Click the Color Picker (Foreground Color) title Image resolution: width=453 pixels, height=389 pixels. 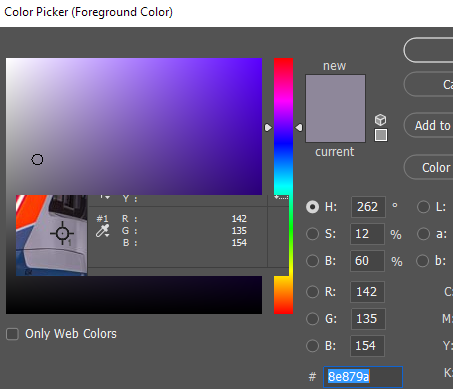tap(88, 12)
